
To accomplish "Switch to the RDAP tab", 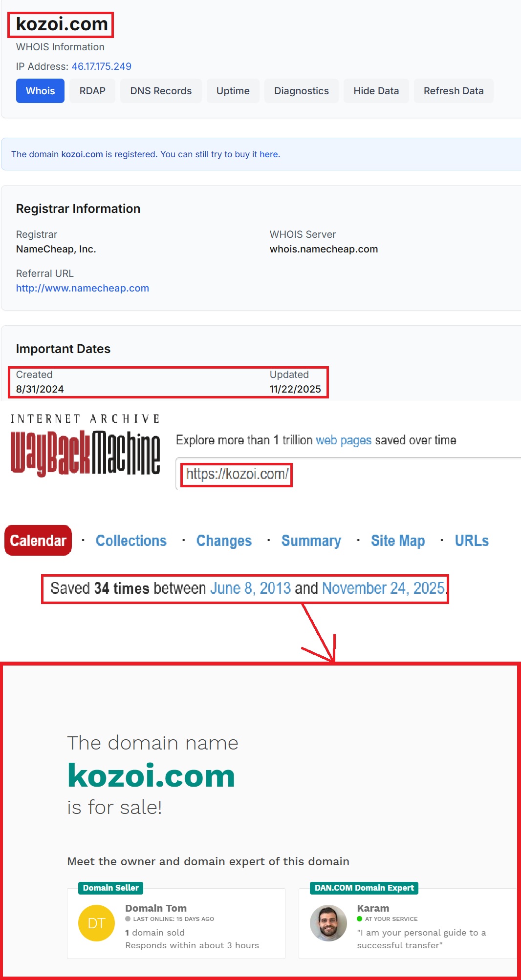I will 92,91.
